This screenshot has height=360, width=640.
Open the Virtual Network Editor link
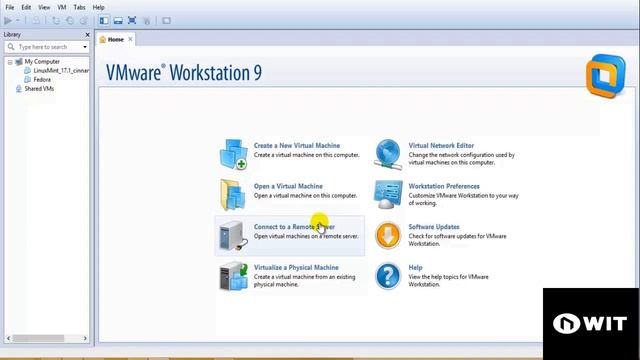click(441, 145)
